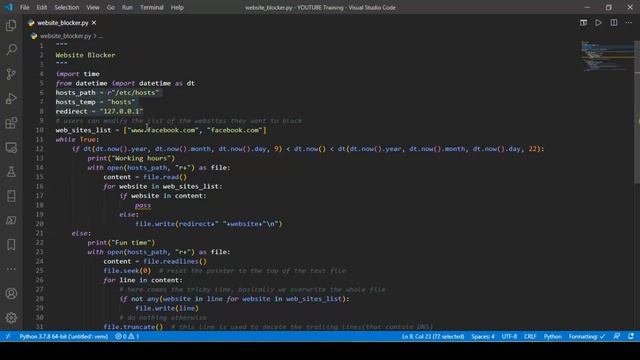Screen dimensions: 640x360
Task: Open the Edit menu
Action: coord(42,7)
